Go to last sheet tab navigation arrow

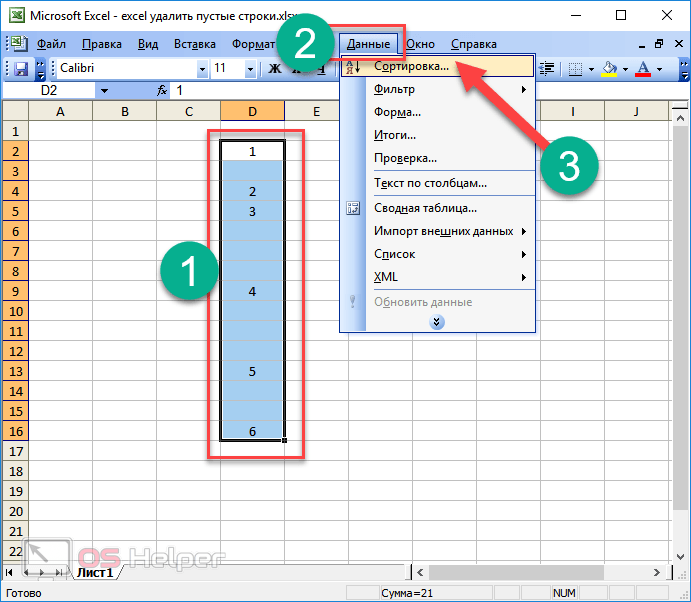point(59,572)
